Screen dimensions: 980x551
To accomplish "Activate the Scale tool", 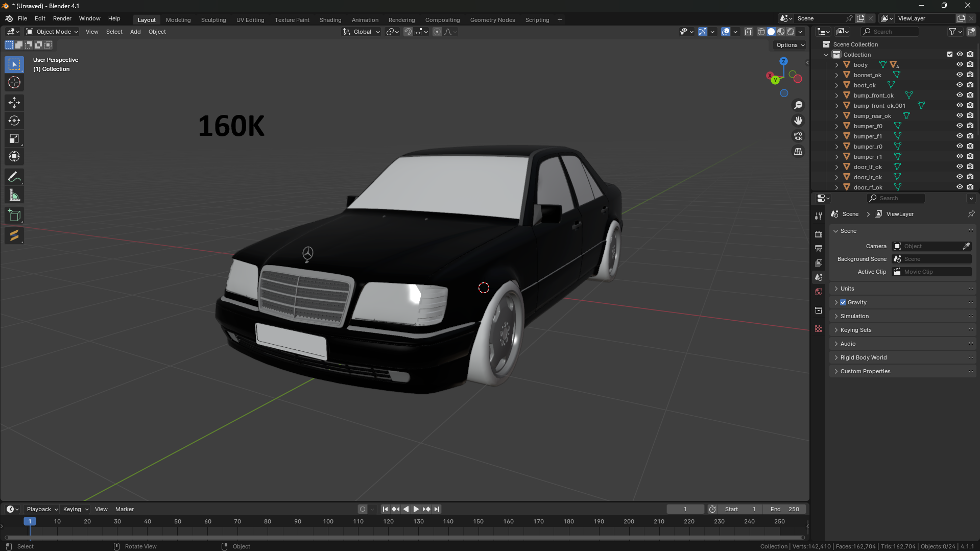I will click(x=14, y=138).
